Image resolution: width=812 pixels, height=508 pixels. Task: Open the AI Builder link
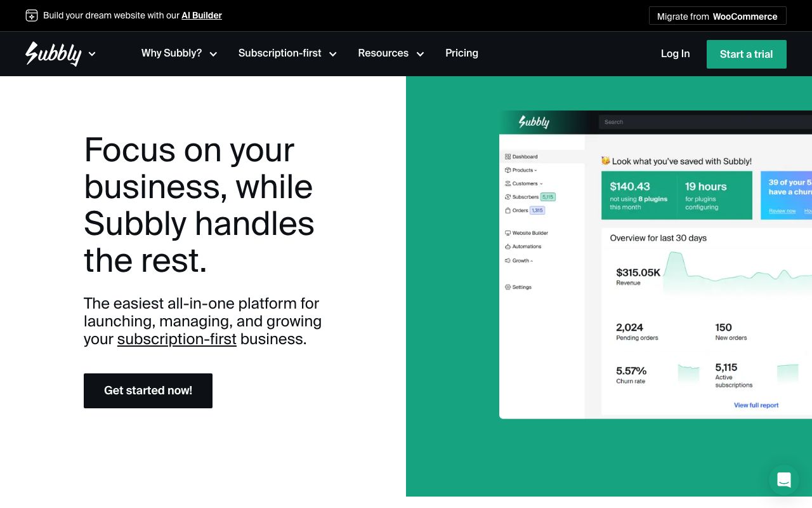(202, 15)
